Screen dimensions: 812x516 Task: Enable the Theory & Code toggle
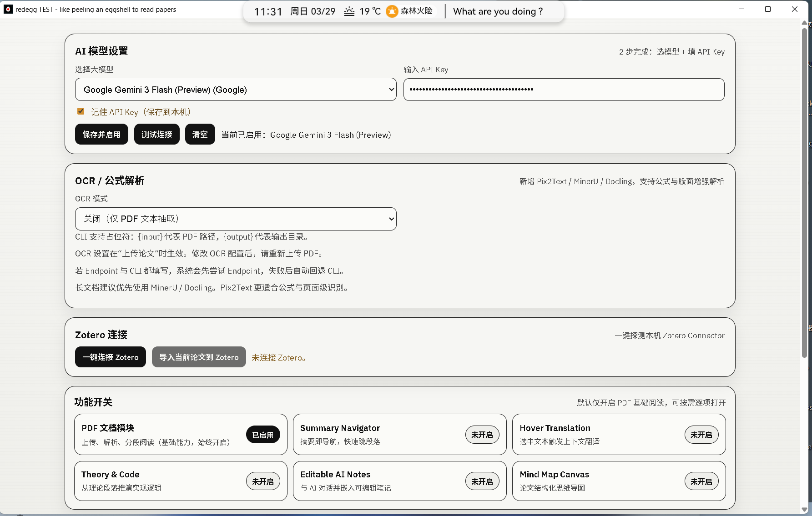(262, 481)
